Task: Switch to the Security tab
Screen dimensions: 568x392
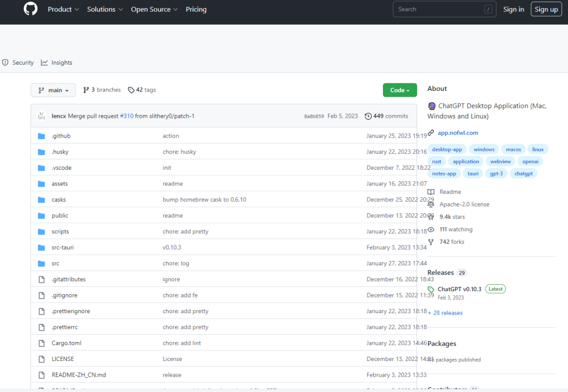Action: click(x=18, y=63)
